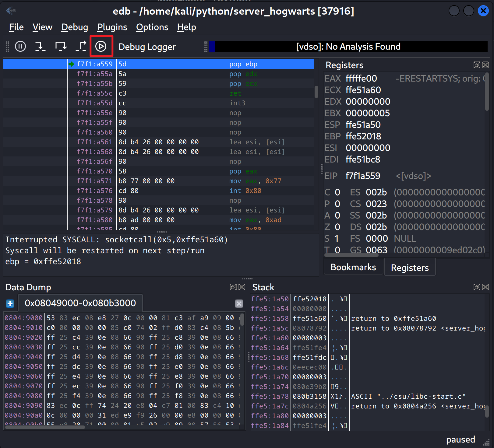Click the Interrupted SYSCALL info line
The image size is (494, 448).
117,240
